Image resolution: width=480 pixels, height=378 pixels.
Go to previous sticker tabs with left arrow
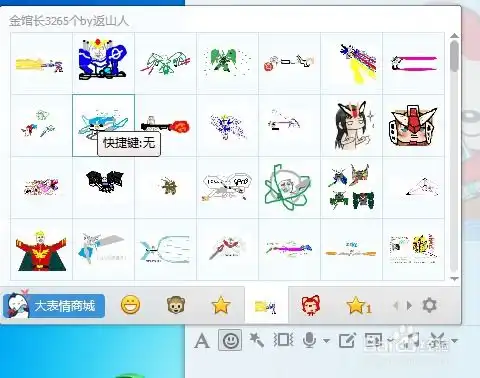pyautogui.click(x=396, y=305)
